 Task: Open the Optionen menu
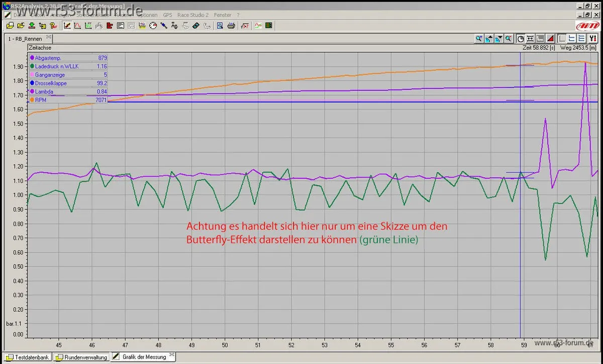[147, 15]
